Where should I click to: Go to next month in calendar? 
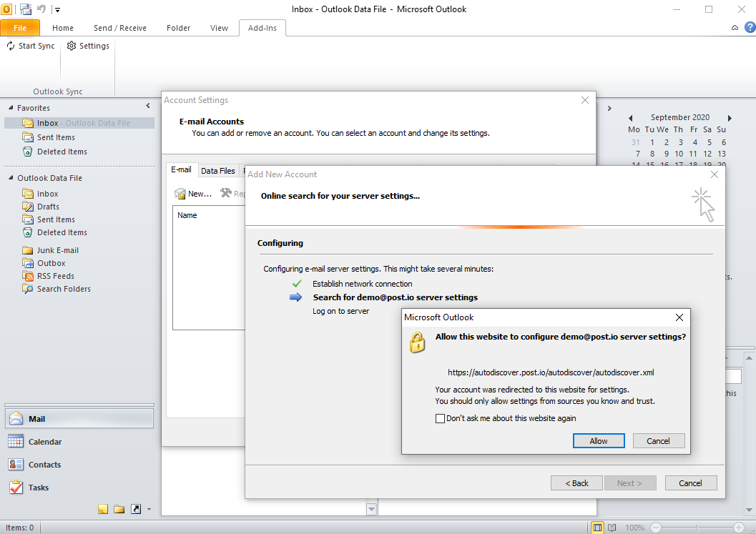coord(730,118)
